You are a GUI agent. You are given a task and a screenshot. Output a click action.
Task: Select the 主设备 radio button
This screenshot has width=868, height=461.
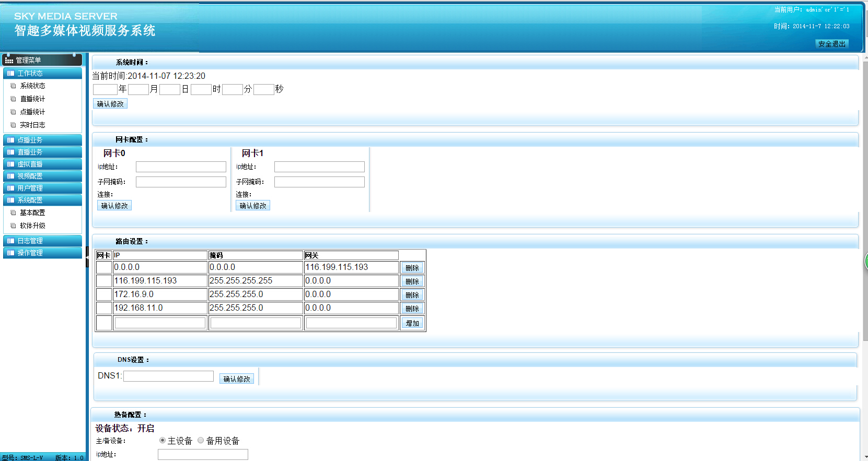click(x=163, y=440)
